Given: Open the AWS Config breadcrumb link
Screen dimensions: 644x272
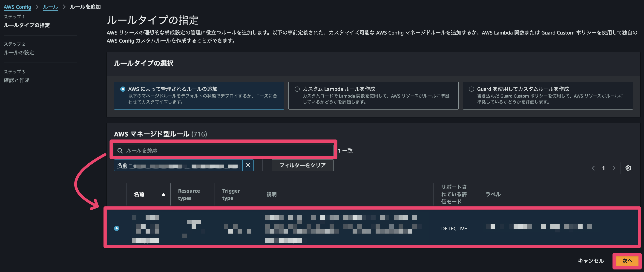Looking at the screenshot, I should click(x=17, y=7).
